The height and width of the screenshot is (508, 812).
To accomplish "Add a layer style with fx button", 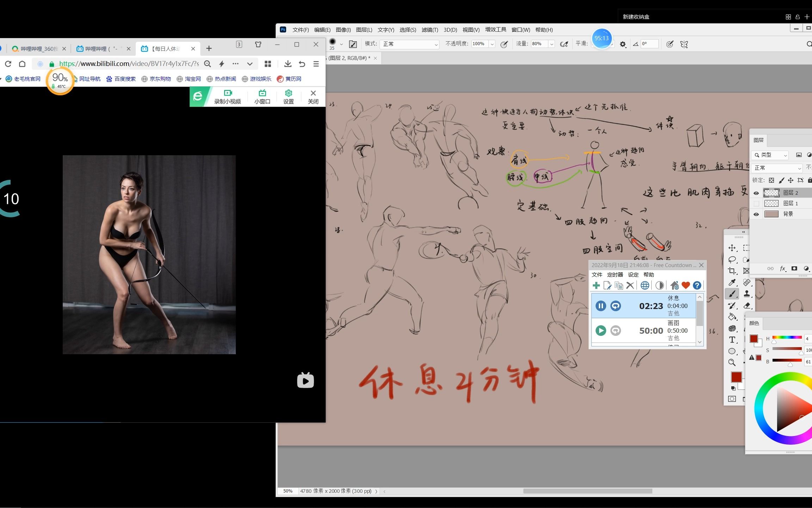I will [782, 268].
